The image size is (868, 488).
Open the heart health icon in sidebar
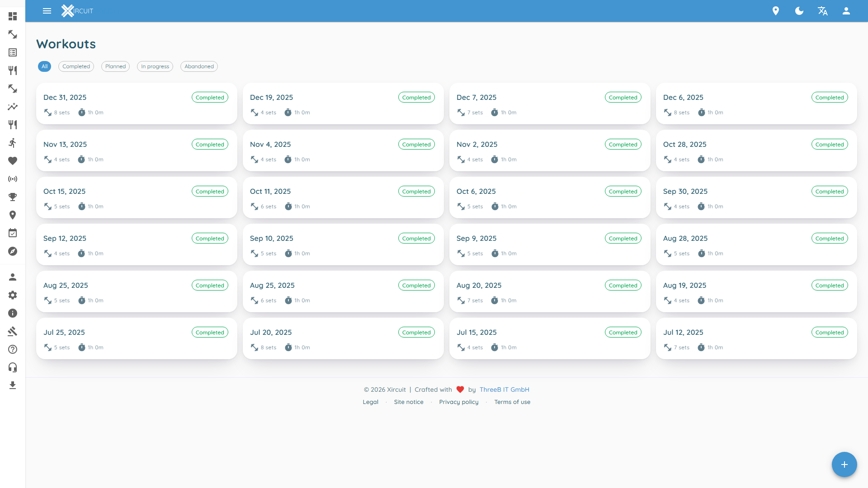click(13, 161)
